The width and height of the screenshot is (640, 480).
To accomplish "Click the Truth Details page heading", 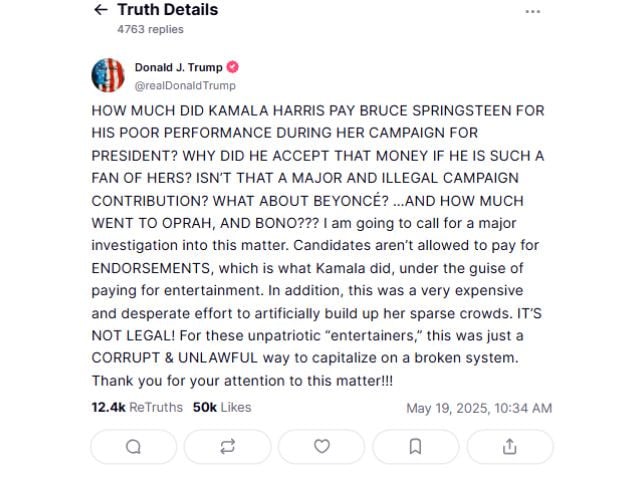I will point(168,9).
